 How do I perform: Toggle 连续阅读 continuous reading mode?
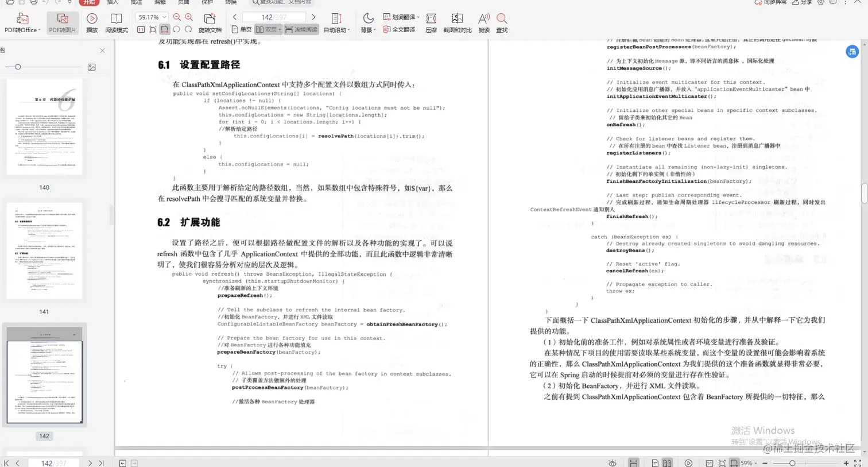(x=301, y=29)
